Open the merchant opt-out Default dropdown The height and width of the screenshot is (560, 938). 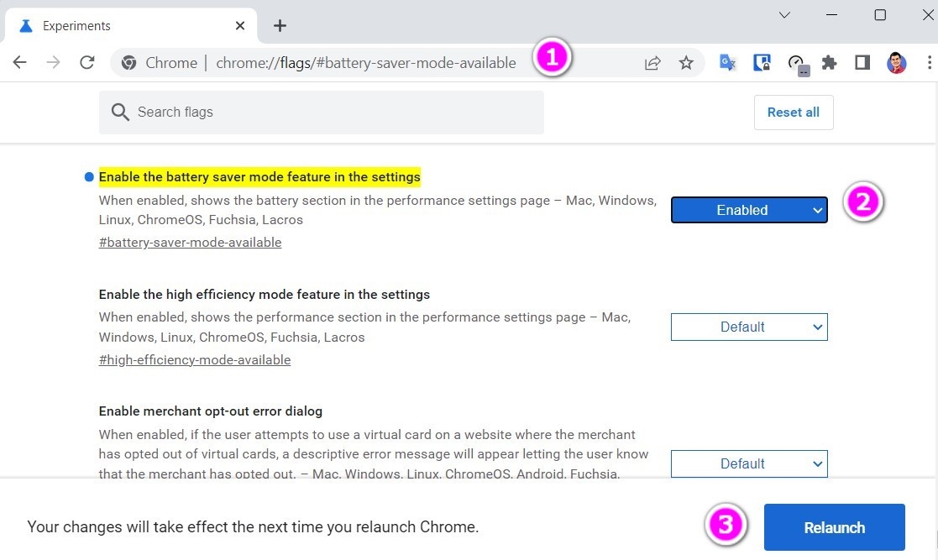coord(749,463)
